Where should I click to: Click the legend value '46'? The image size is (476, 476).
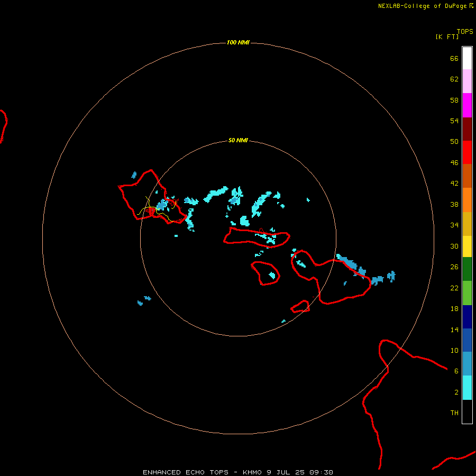454,162
